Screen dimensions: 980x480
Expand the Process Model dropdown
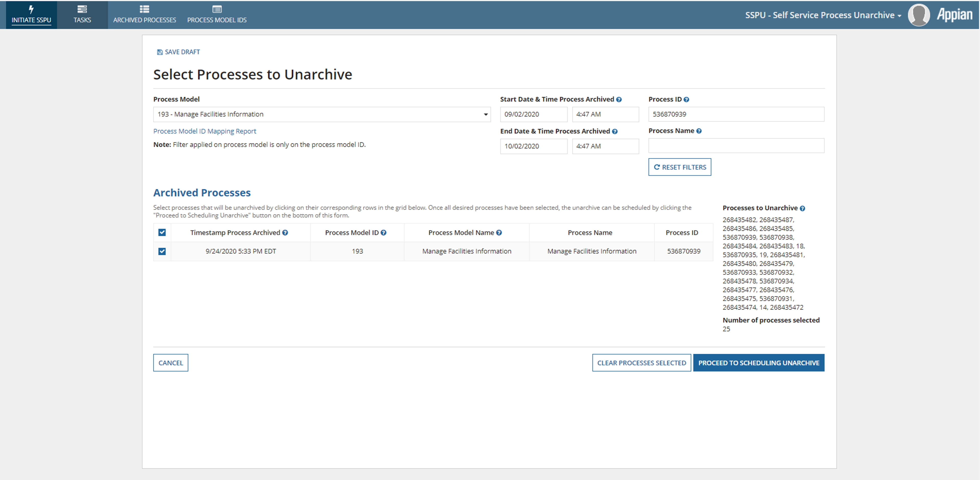tap(322, 114)
